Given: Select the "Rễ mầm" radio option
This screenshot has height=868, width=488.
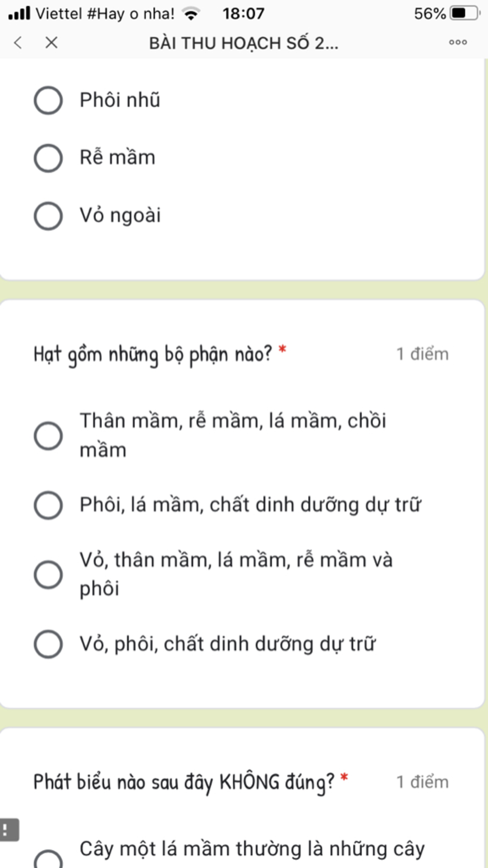Looking at the screenshot, I should pyautogui.click(x=48, y=158).
